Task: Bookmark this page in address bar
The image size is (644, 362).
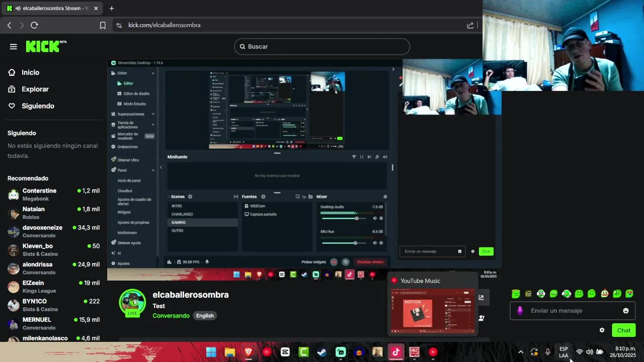Action: 103,25
